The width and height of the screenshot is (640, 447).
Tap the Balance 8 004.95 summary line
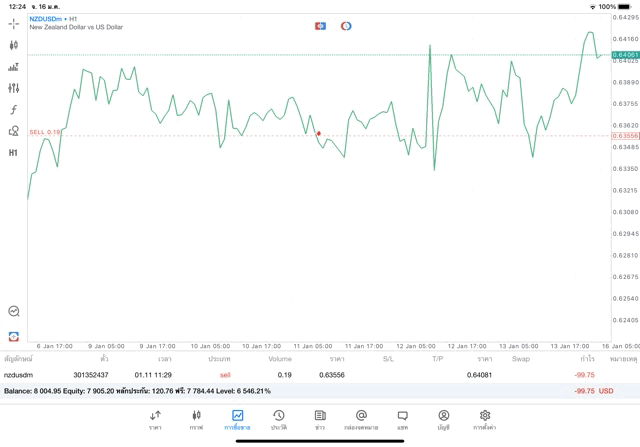137,391
